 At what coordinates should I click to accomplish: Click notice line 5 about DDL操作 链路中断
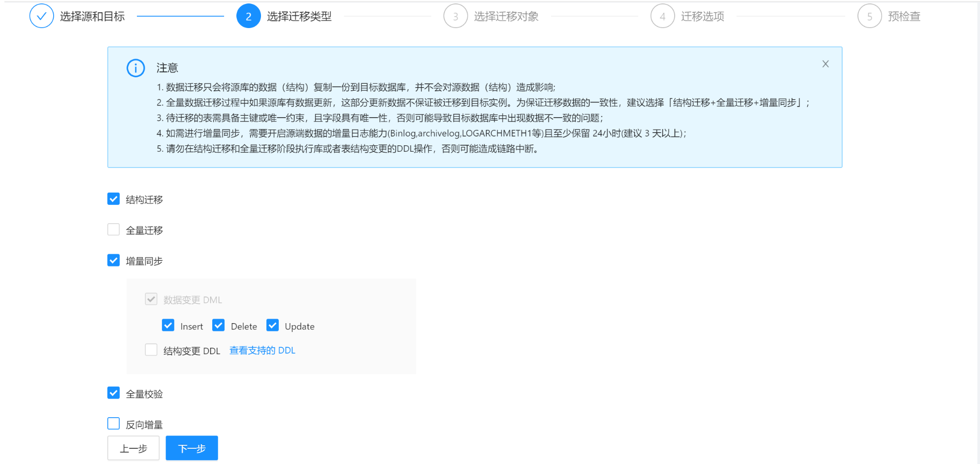348,148
